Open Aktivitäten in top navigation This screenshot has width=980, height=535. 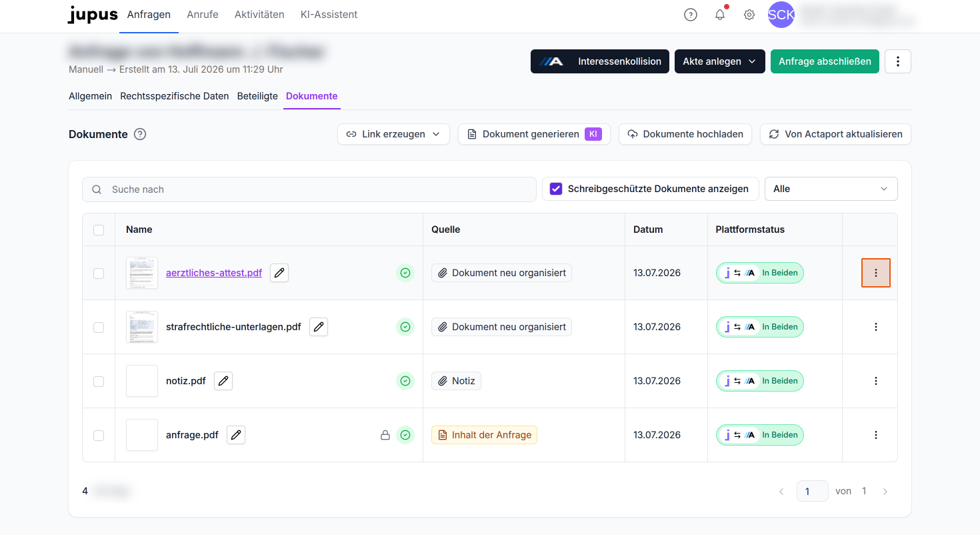point(259,15)
